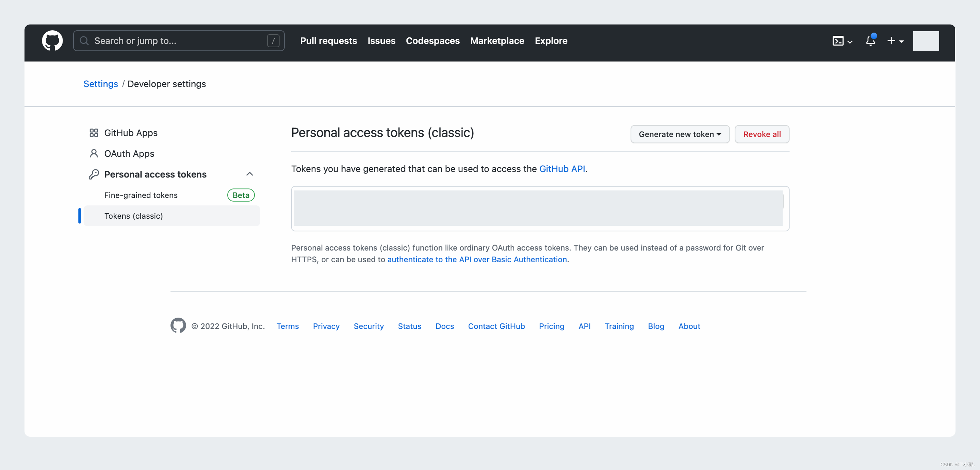Open the user avatar menu
Image resolution: width=980 pixels, height=470 pixels.
click(926, 41)
